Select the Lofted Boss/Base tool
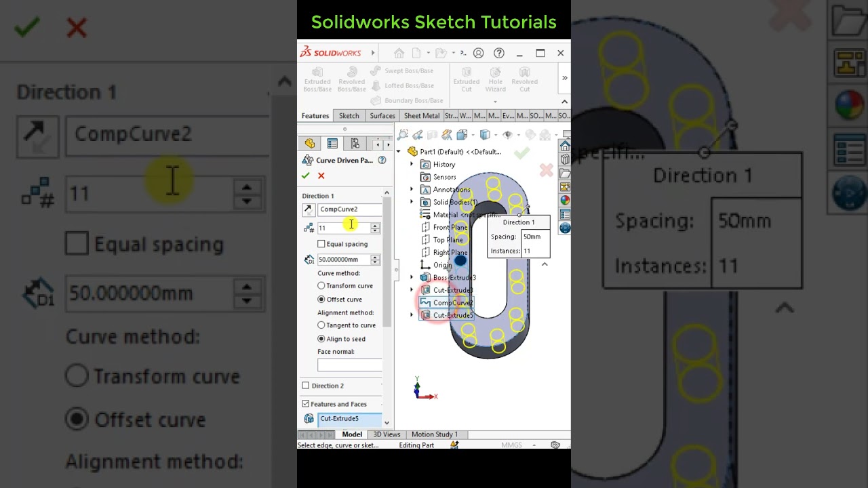This screenshot has width=868, height=488. (x=401, y=85)
